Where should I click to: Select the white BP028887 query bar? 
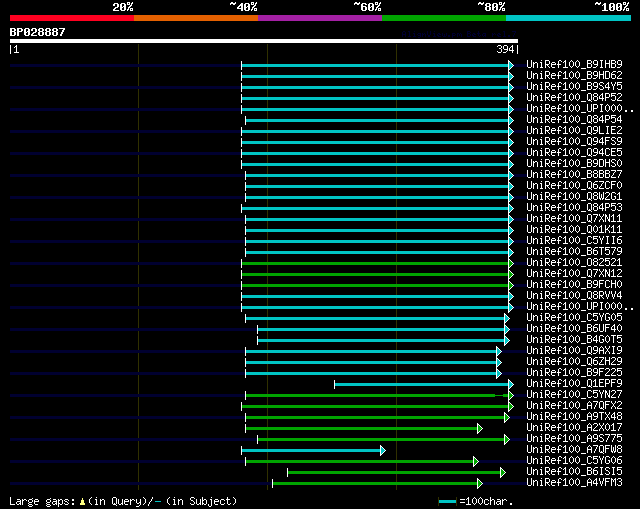[x=264, y=41]
